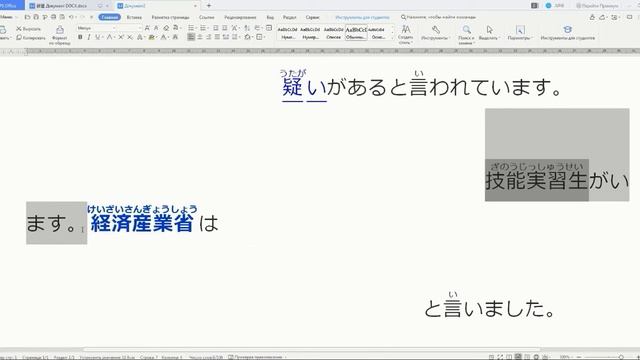Open the Меню dropdown
640x360 pixels.
tap(8, 17)
